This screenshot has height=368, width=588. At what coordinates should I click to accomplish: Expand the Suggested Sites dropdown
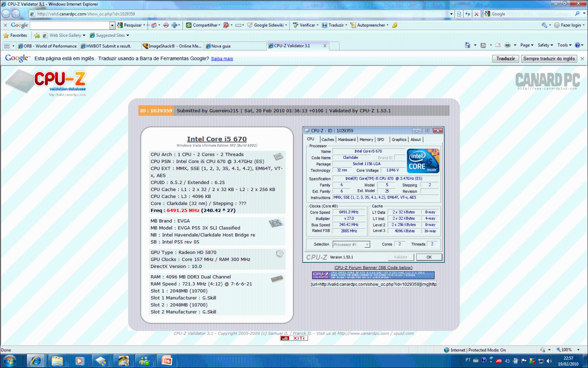click(x=128, y=35)
